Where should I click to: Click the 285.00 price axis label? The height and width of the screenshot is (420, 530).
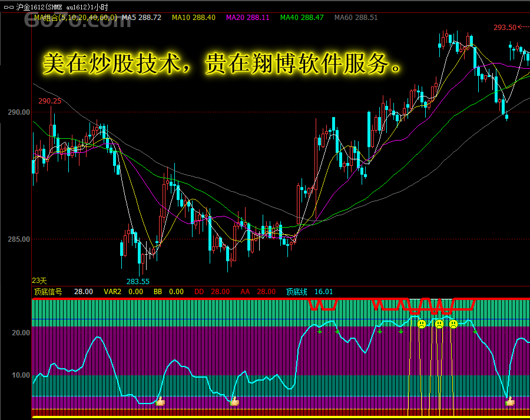(19, 239)
